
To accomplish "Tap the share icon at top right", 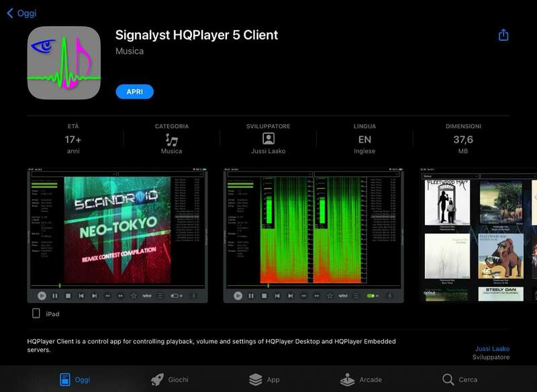I will [503, 36].
